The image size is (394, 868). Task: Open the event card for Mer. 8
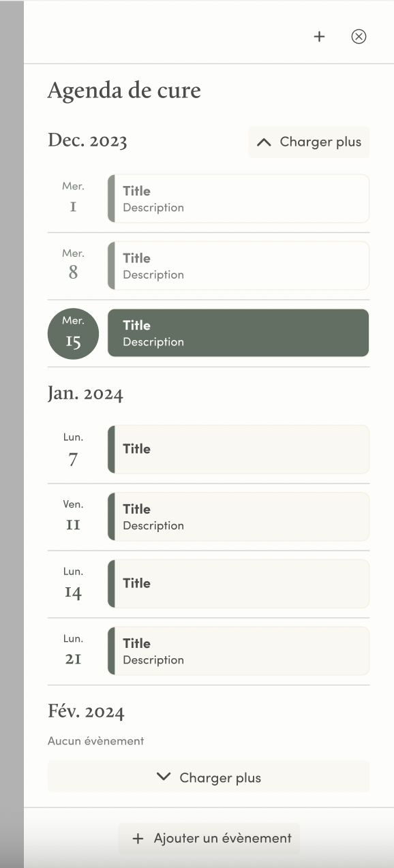click(239, 266)
